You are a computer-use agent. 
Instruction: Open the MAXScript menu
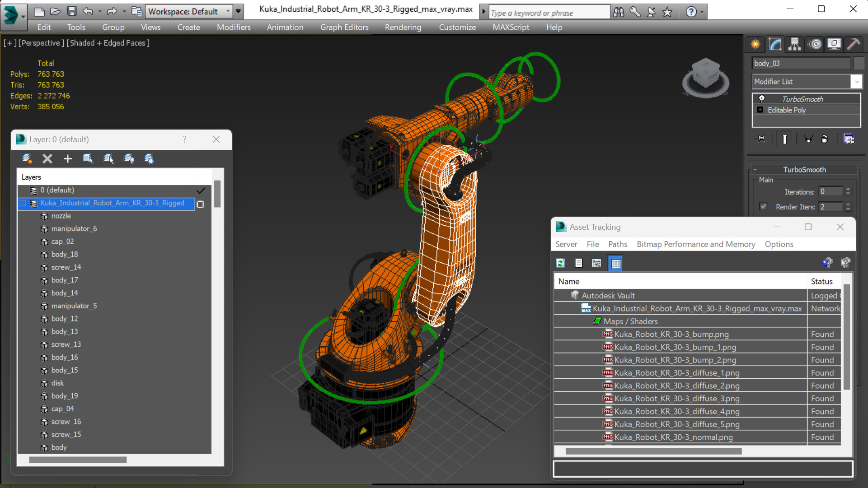(511, 27)
